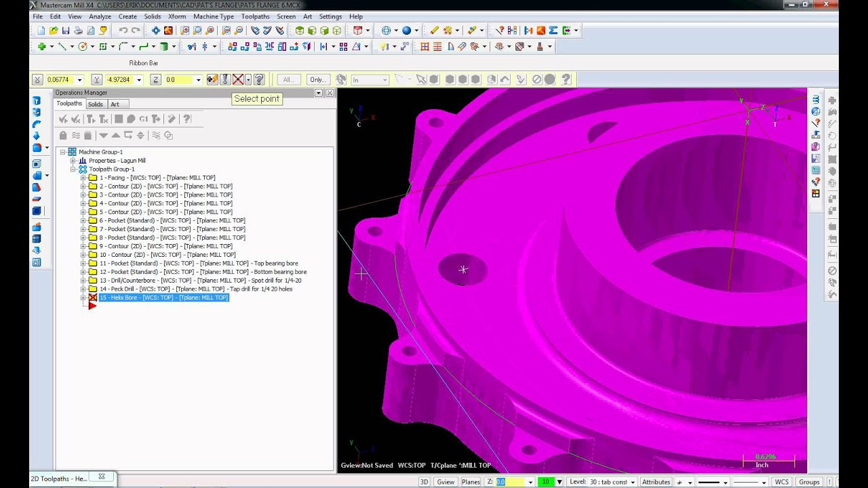868x488 pixels.
Task: Expand operation 1 - Facing
Action: click(83, 178)
